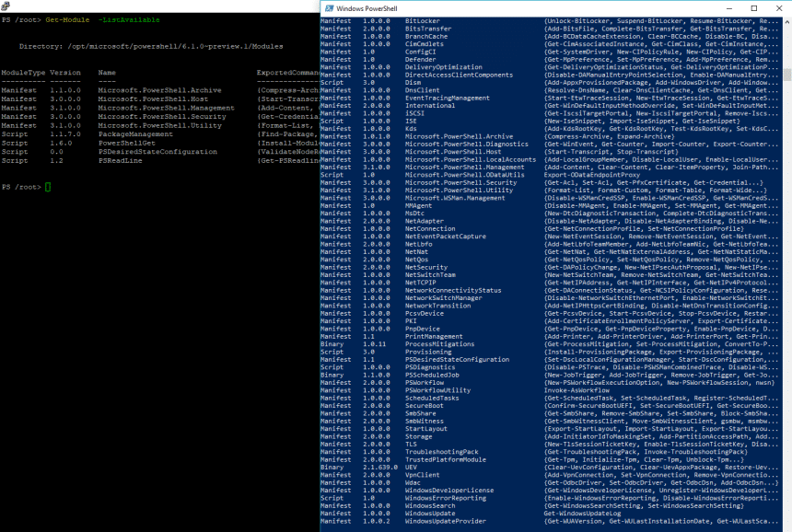Click 'Get-Module' command in left terminal
The height and width of the screenshot is (532, 792).
click(x=67, y=19)
